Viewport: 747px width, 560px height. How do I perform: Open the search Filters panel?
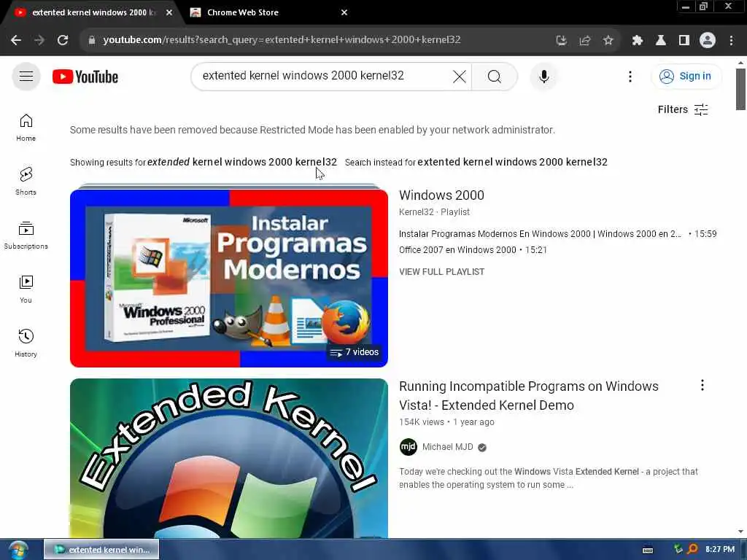[x=683, y=109]
